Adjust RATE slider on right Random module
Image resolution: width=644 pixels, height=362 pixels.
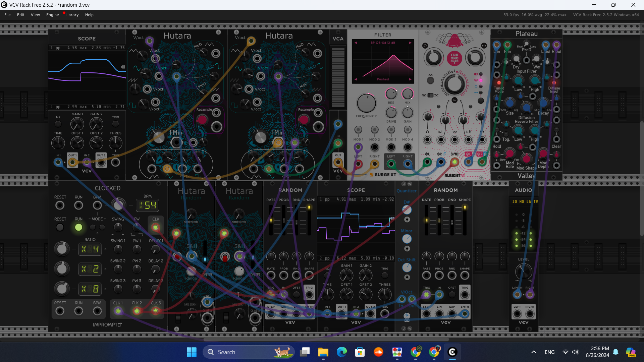point(426,220)
